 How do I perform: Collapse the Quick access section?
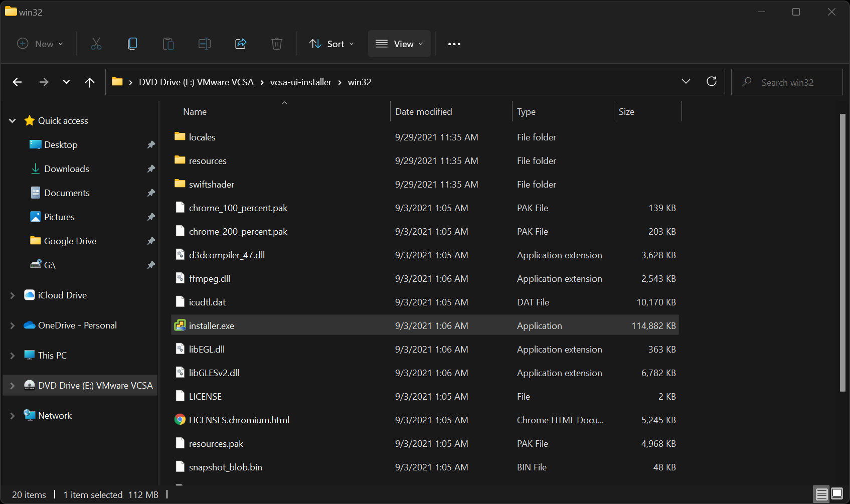pos(13,121)
